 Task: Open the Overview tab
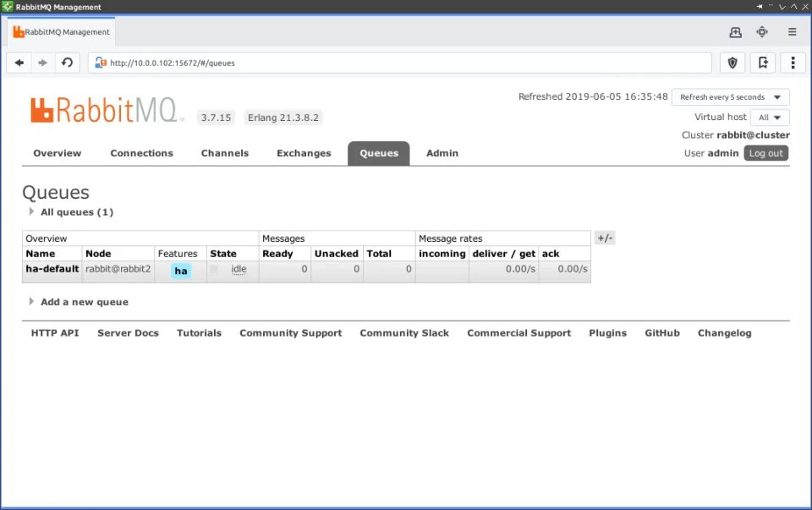pos(57,153)
